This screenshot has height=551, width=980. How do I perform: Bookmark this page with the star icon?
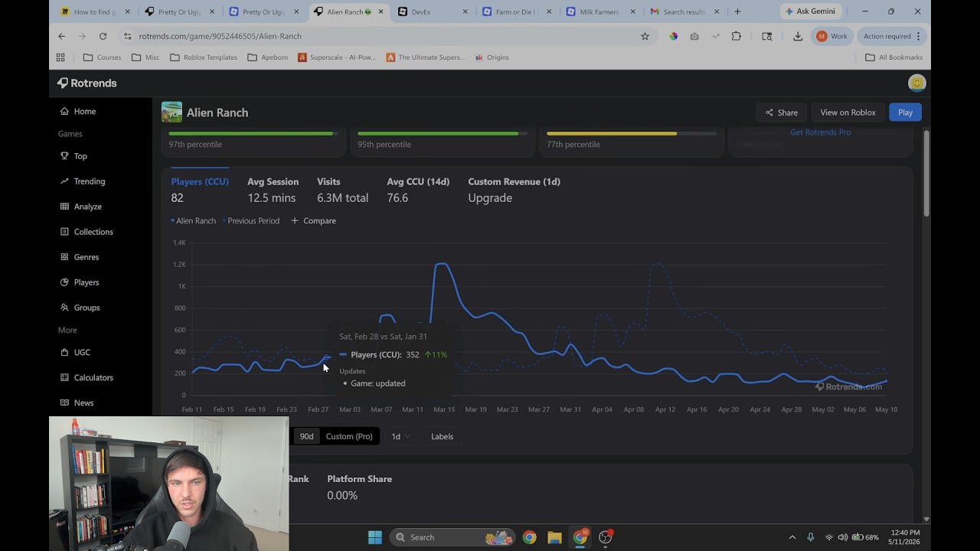(x=645, y=36)
